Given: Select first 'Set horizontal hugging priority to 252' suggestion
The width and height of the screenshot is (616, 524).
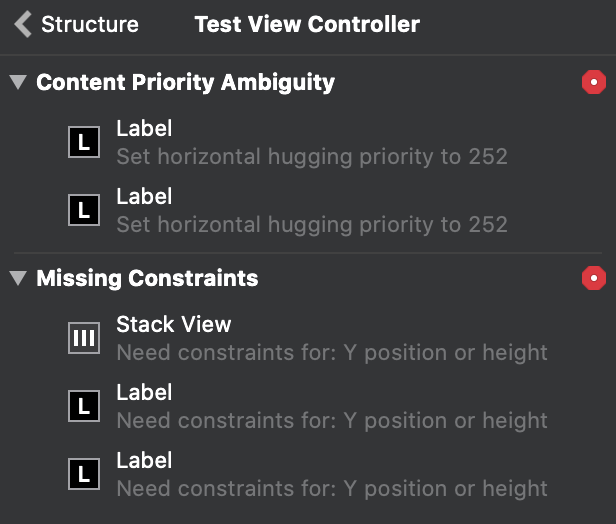Looking at the screenshot, I should click(x=312, y=157).
